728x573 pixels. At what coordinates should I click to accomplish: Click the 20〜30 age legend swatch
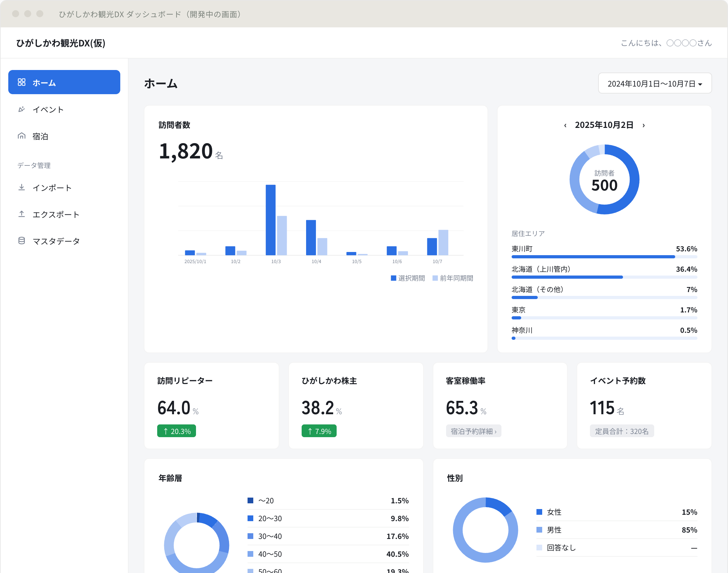[x=250, y=518]
